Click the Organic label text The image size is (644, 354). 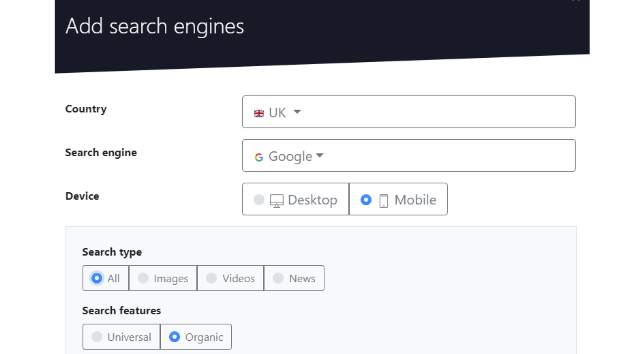click(204, 337)
